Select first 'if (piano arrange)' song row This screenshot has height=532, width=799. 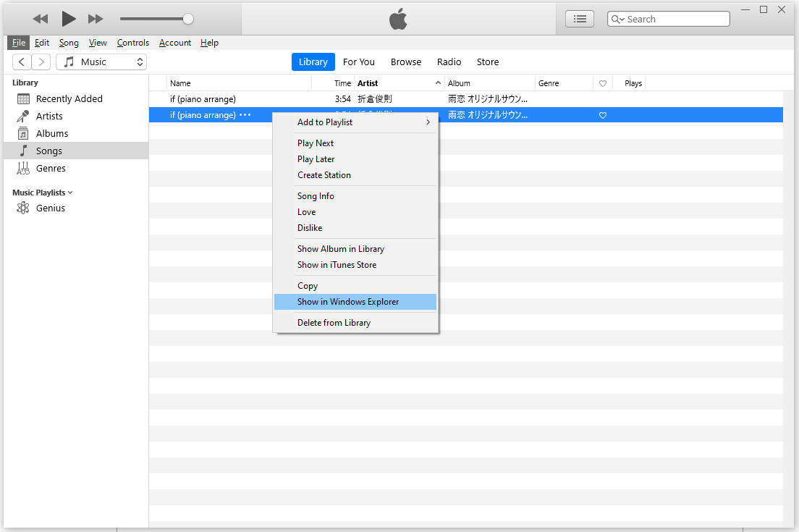pyautogui.click(x=466, y=99)
